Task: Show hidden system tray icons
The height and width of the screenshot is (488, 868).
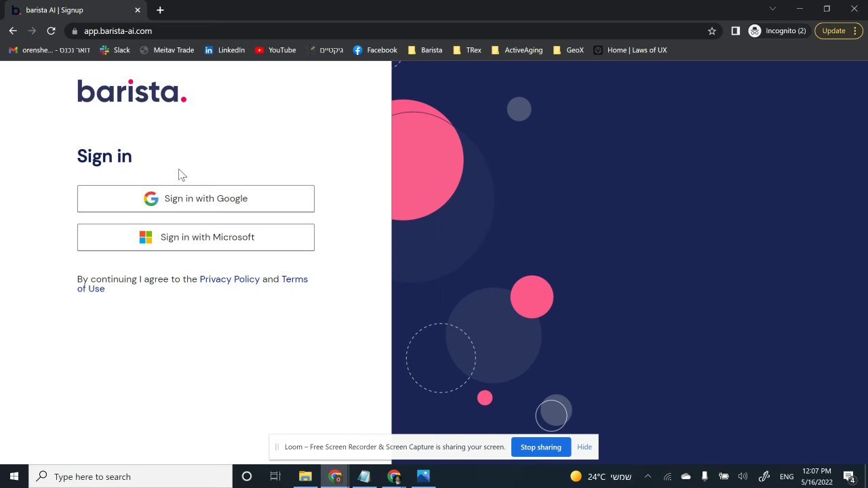Action: click(648, 476)
